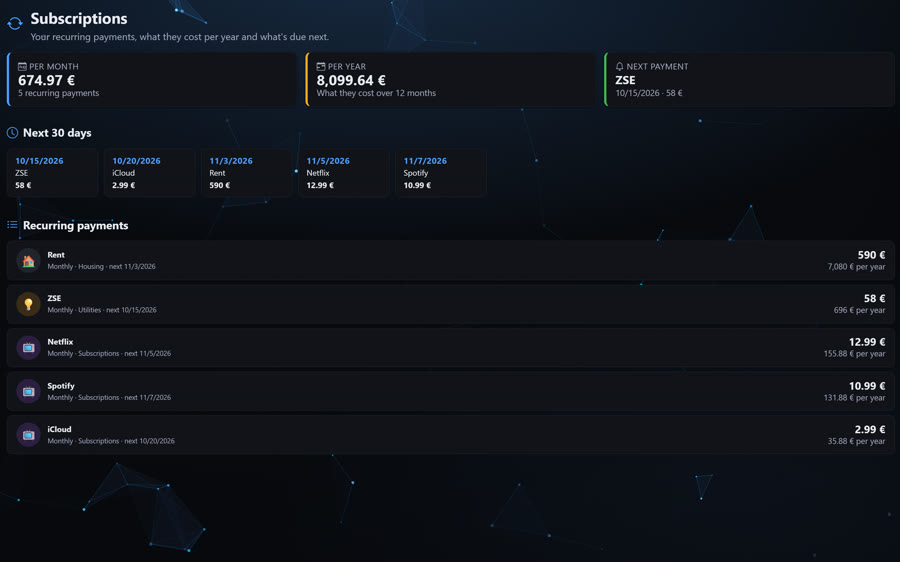
Task: Click the house icon in the Rent row
Action: (28, 261)
